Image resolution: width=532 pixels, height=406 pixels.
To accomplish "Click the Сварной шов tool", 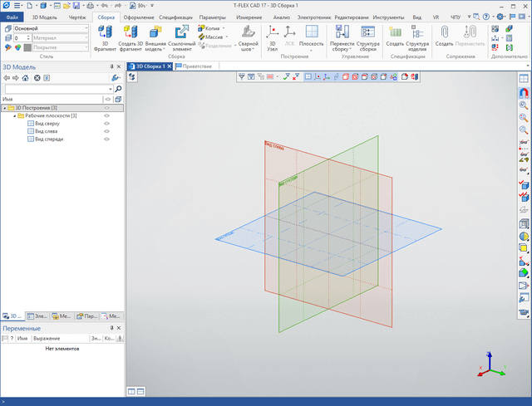I will coord(249,37).
